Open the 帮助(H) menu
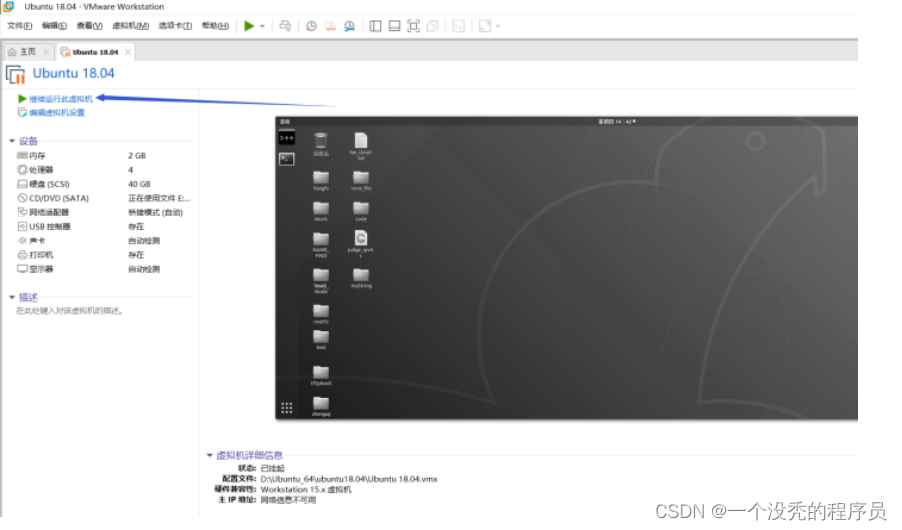Screen dimensions: 902x530 click(x=215, y=26)
